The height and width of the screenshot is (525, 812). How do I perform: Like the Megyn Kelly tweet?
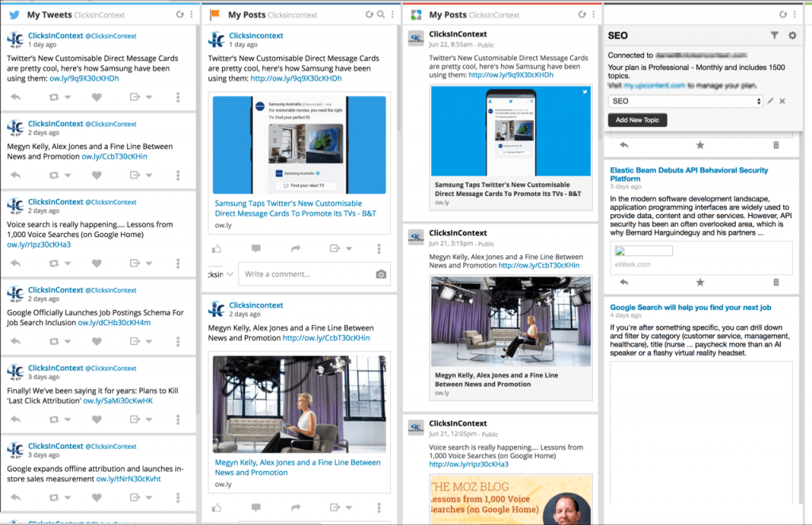coord(96,175)
